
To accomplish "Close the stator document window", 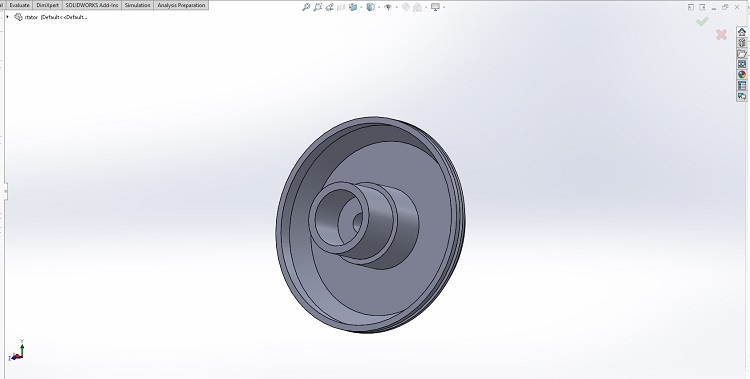I will [x=737, y=7].
